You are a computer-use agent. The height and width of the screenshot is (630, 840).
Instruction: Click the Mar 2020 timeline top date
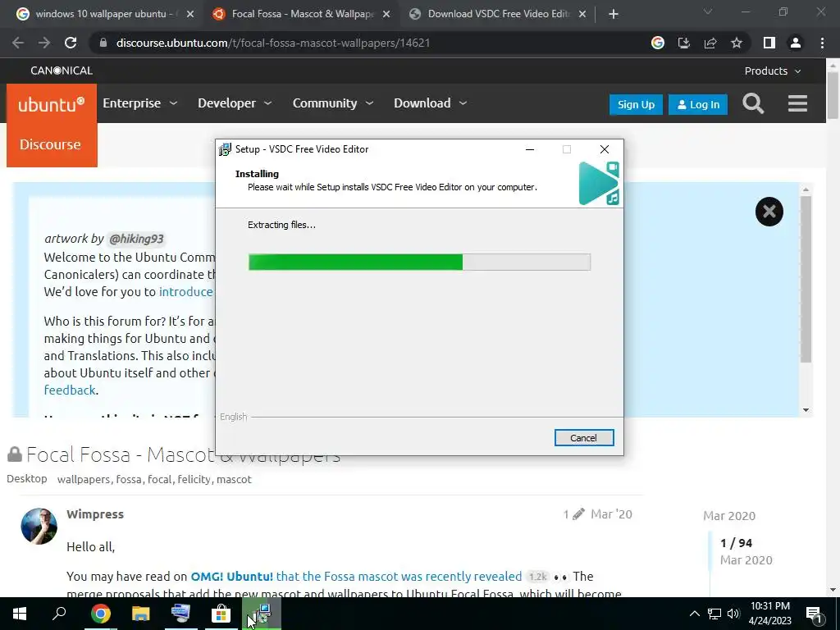[729, 516]
